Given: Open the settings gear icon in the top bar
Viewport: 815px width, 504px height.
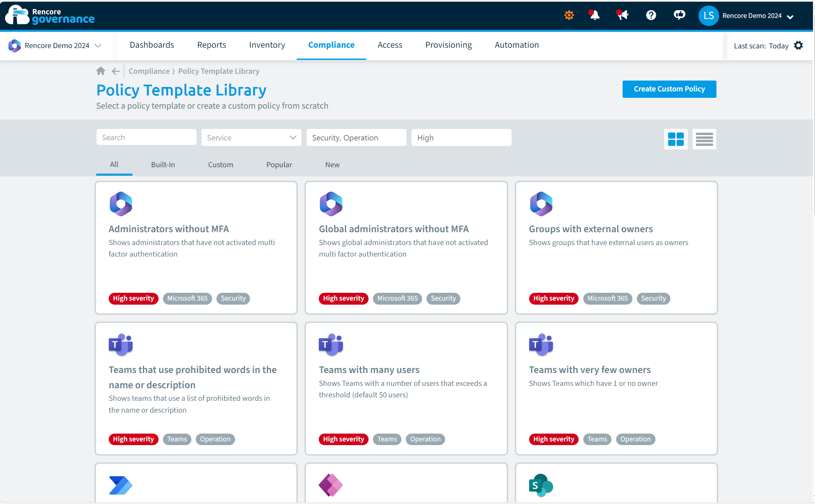Looking at the screenshot, I should [x=569, y=15].
